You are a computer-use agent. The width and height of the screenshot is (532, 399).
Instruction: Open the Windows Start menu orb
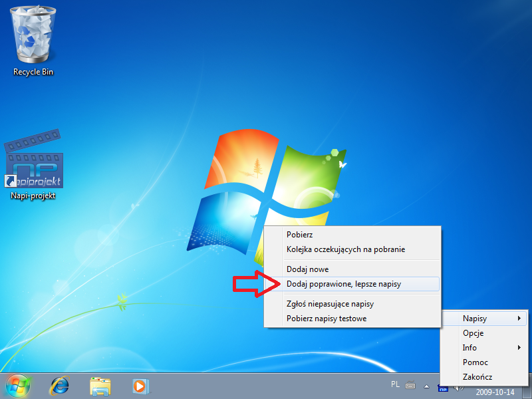pyautogui.click(x=18, y=386)
